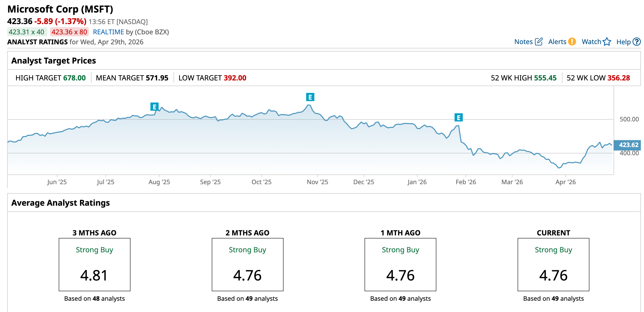Select the CURRENT Strong Buy 4.76 rating box
The height and width of the screenshot is (312, 644).
[x=553, y=264]
